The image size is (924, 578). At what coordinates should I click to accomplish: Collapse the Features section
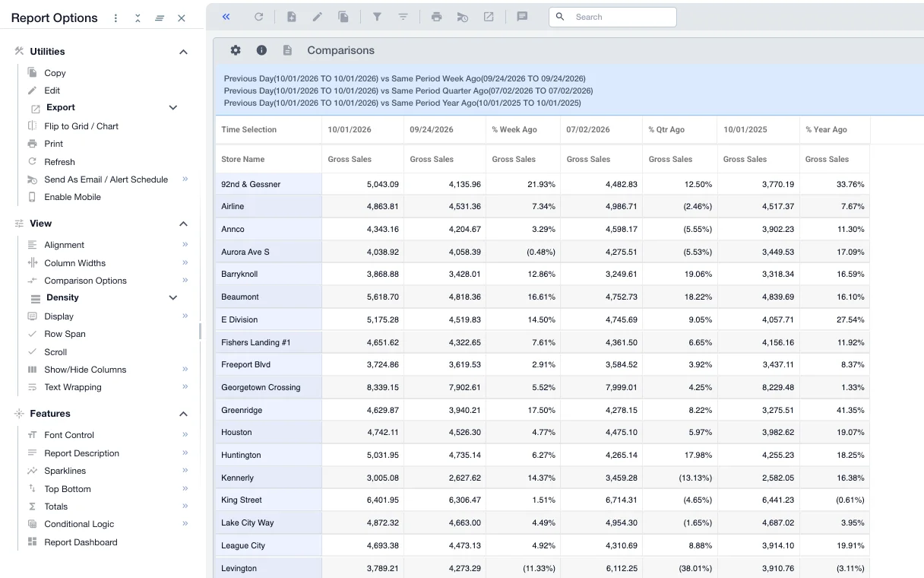(x=183, y=414)
